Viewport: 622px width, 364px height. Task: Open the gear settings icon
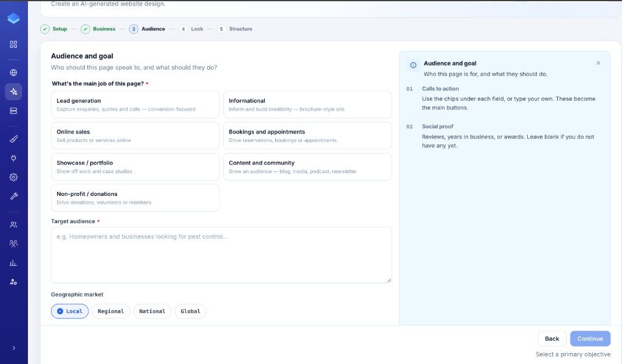13,177
